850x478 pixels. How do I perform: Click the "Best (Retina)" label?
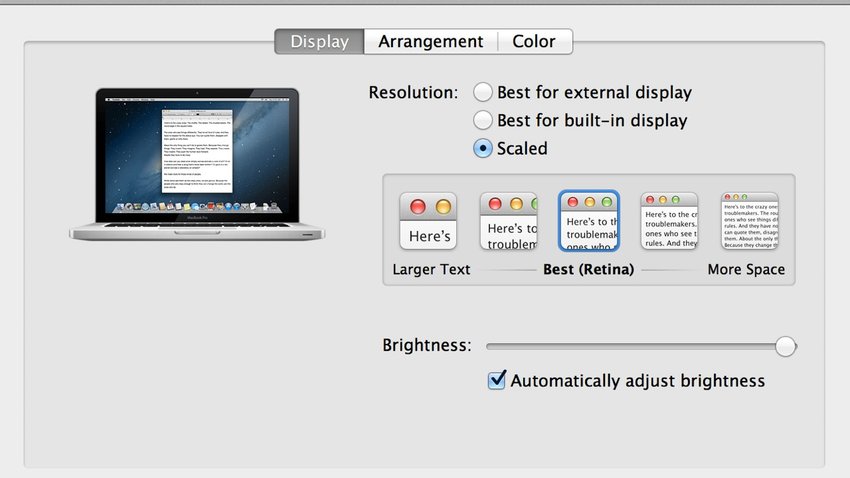click(589, 269)
